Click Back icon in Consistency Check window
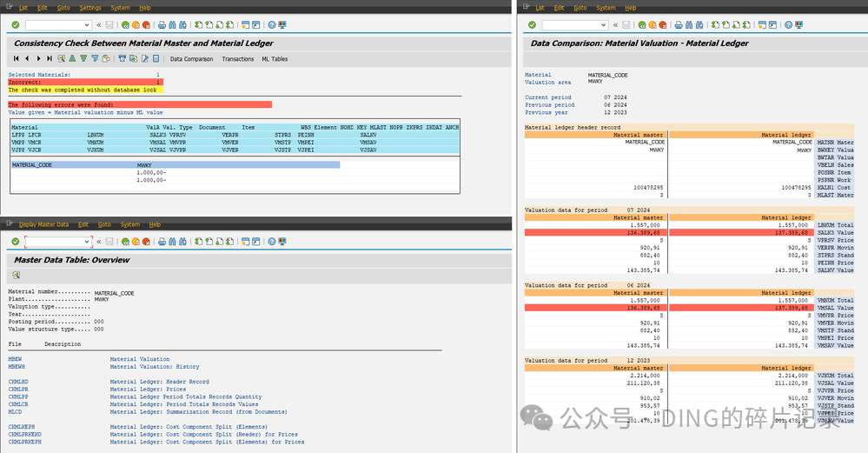The height and width of the screenshot is (453, 868). tap(126, 25)
